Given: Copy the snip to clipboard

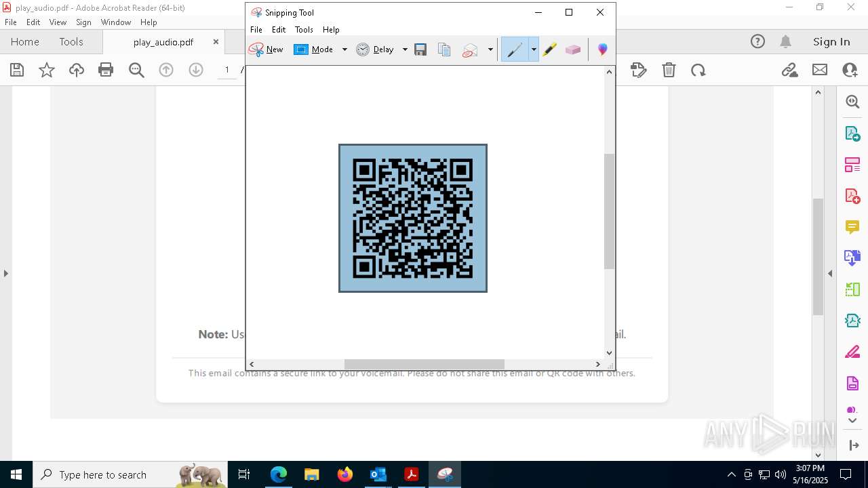Looking at the screenshot, I should coord(444,49).
